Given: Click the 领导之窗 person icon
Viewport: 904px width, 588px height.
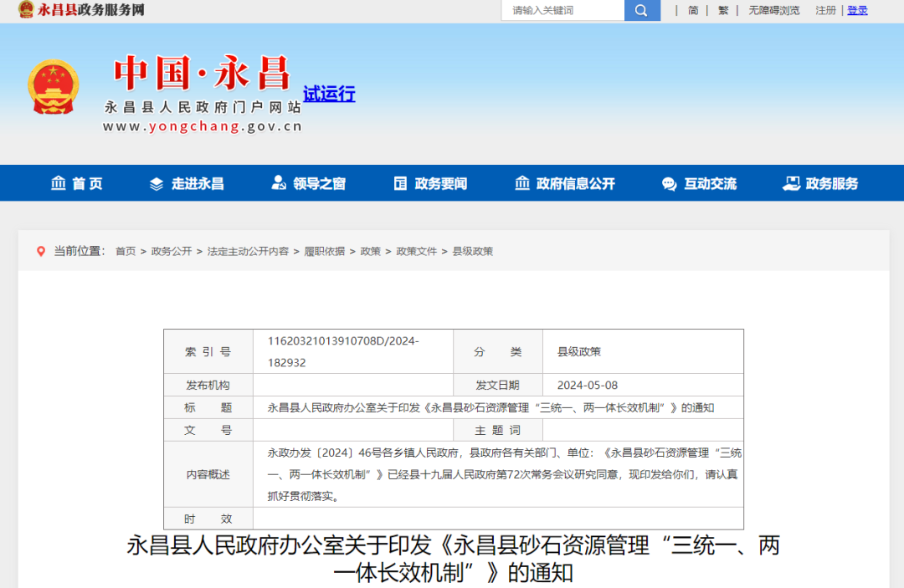Looking at the screenshot, I should pos(279,183).
